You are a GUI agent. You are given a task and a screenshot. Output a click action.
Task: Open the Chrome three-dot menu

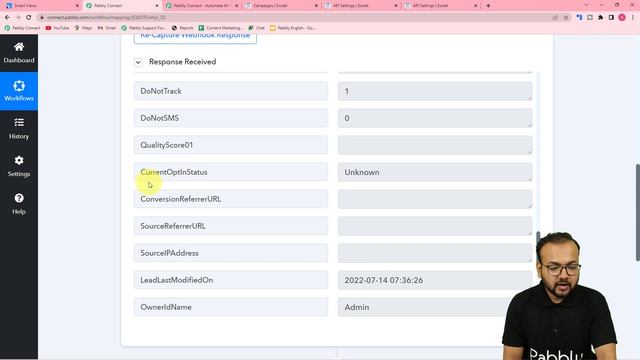(633, 18)
